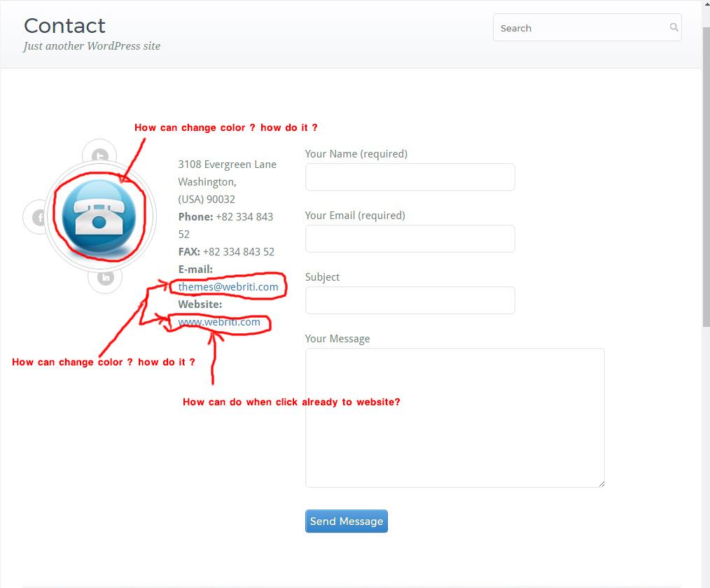
Task: Click the Your Name (required) label
Action: point(356,153)
